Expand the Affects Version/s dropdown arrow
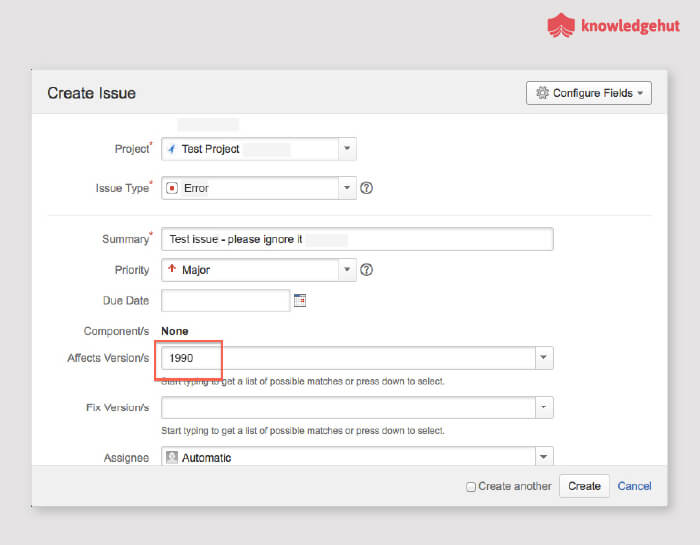 (544, 358)
